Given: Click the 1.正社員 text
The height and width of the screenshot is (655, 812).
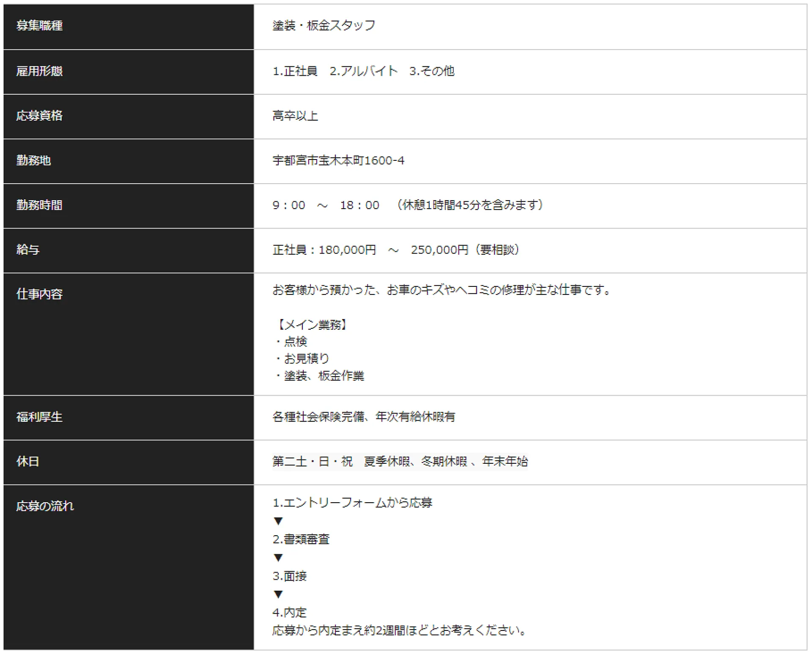Looking at the screenshot, I should (x=295, y=71).
